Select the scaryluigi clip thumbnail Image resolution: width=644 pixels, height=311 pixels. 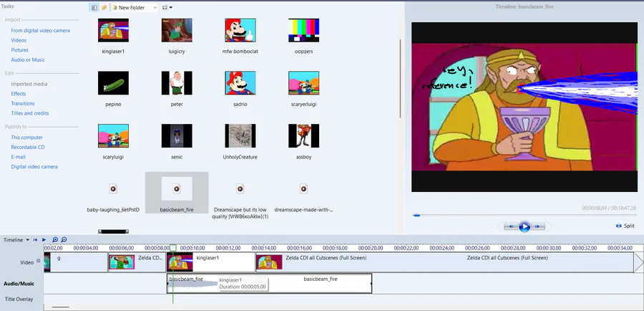click(113, 135)
